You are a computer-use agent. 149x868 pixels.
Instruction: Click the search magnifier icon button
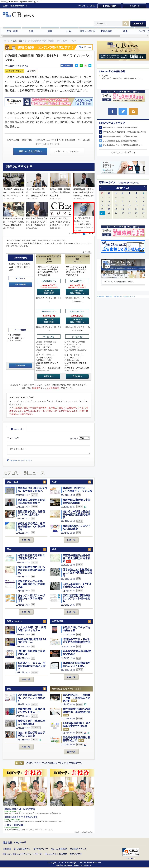coord(126,24)
